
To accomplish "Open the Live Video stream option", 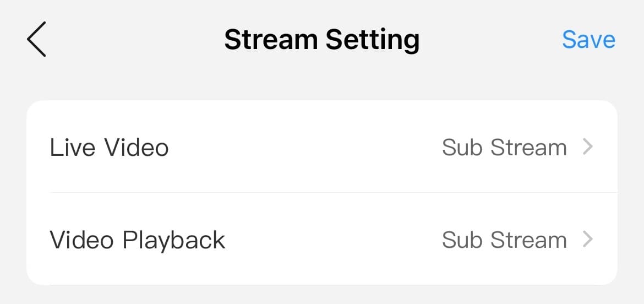I will click(x=321, y=146).
